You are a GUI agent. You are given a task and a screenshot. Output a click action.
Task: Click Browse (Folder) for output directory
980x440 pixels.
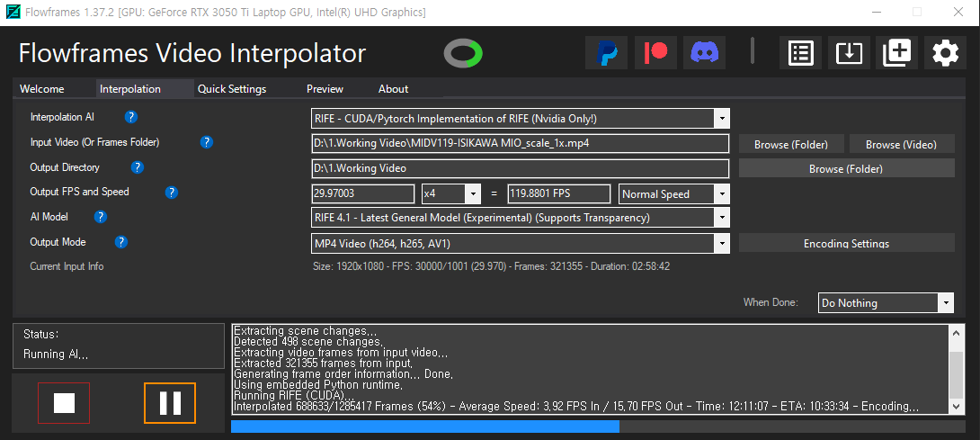pos(846,168)
